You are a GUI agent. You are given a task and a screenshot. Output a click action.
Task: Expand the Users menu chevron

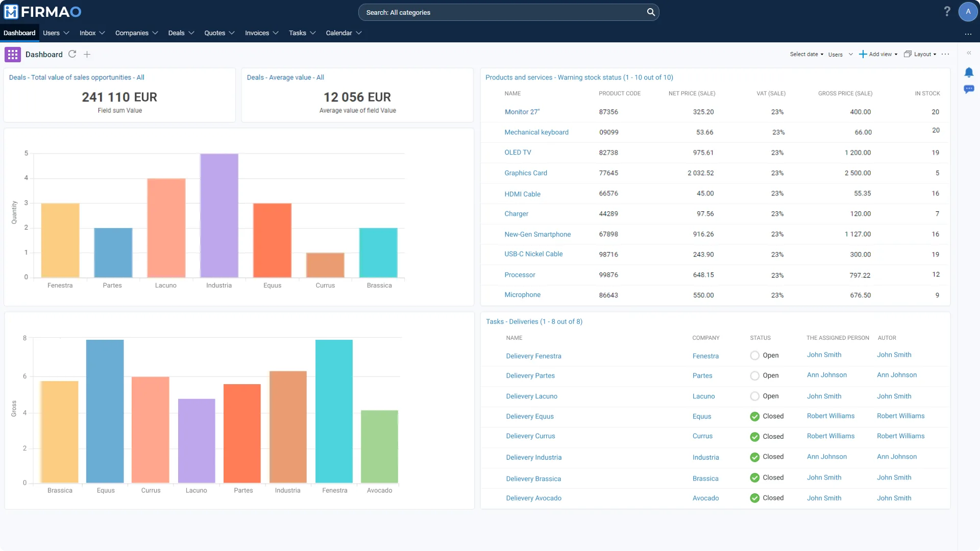(x=66, y=33)
